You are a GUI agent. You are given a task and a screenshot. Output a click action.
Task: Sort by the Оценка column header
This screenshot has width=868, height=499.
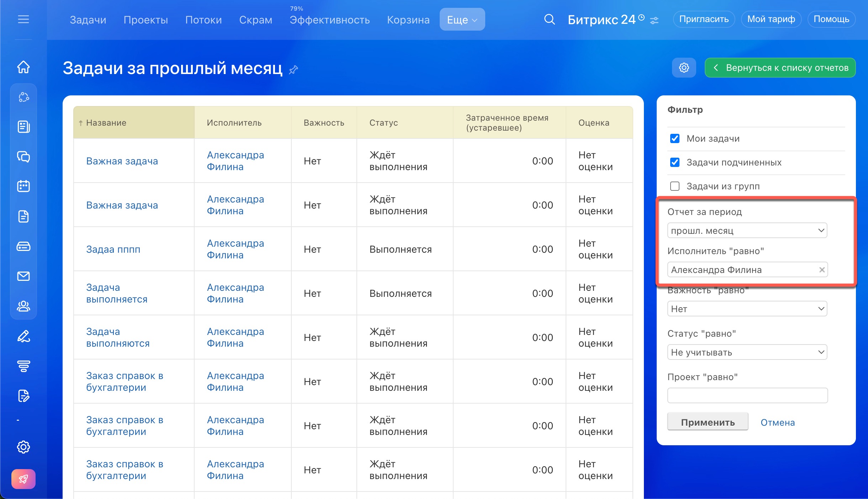599,122
